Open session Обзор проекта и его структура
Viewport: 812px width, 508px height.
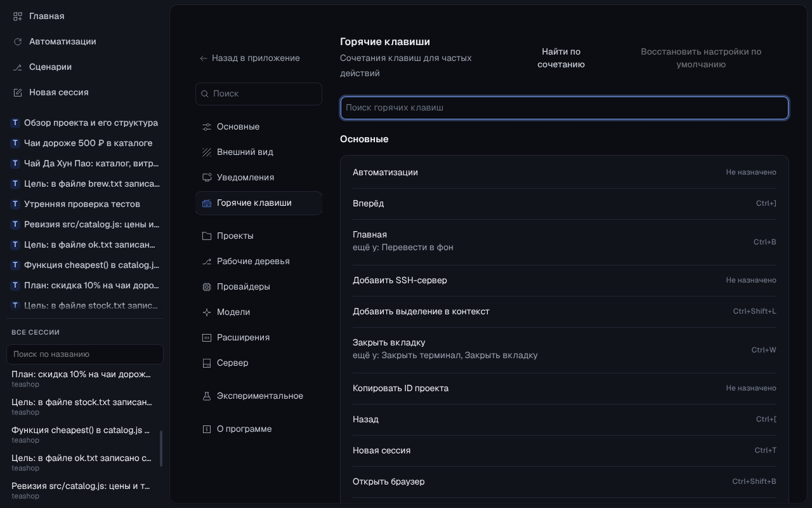coord(85,123)
